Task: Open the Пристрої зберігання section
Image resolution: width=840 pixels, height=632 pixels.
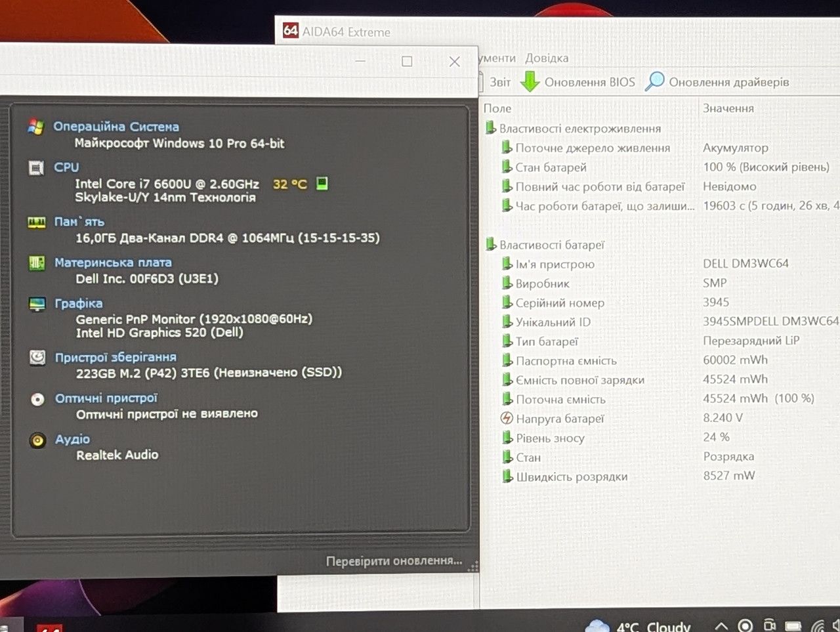Action: click(115, 358)
